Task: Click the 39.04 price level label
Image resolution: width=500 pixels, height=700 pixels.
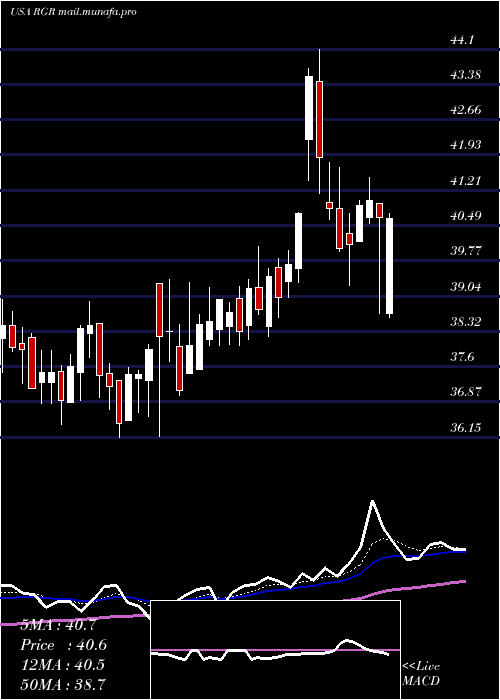Action: (x=466, y=286)
